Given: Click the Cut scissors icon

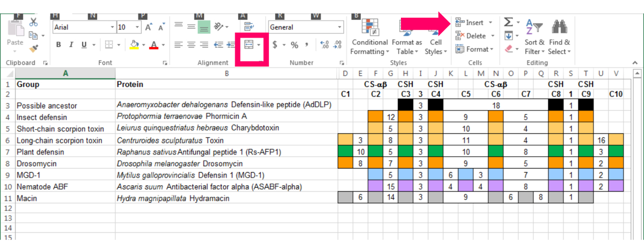Looking at the screenshot, I should [34, 22].
